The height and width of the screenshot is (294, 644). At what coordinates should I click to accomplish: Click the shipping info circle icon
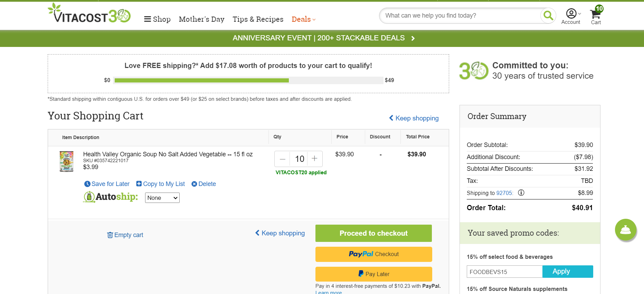pos(521,193)
